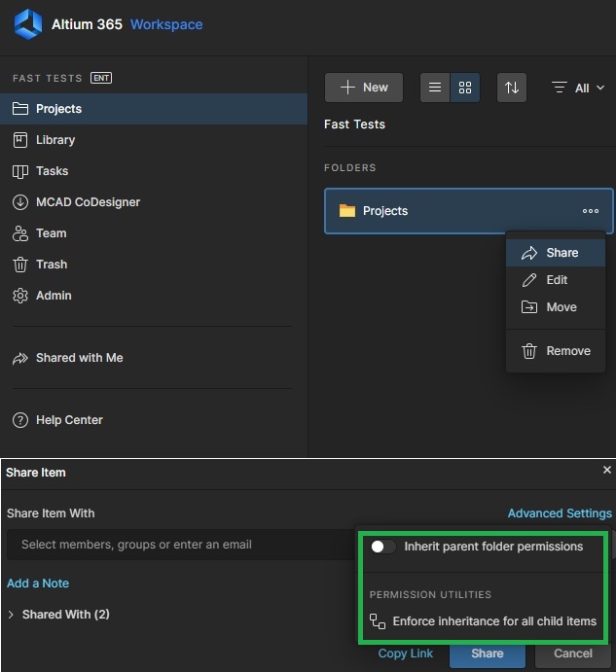Click the Fast Tests breadcrumb title
The height and width of the screenshot is (672, 616).
pyautogui.click(x=354, y=124)
